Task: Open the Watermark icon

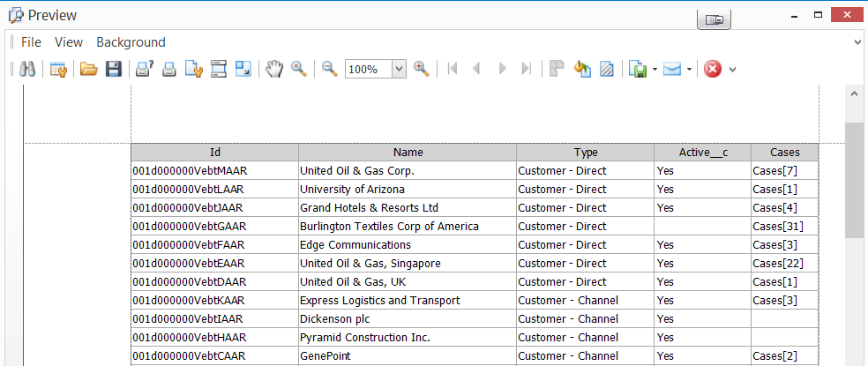Action: pyautogui.click(x=607, y=69)
